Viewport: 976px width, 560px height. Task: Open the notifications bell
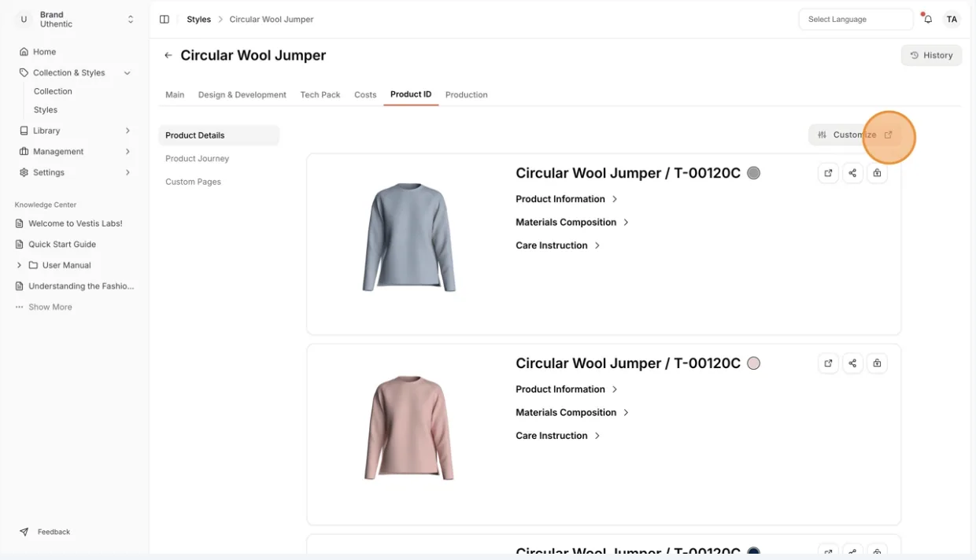pos(928,20)
